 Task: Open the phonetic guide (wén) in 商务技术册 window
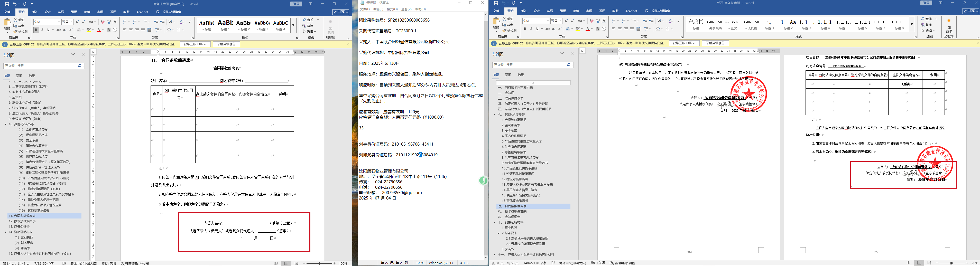109,22
